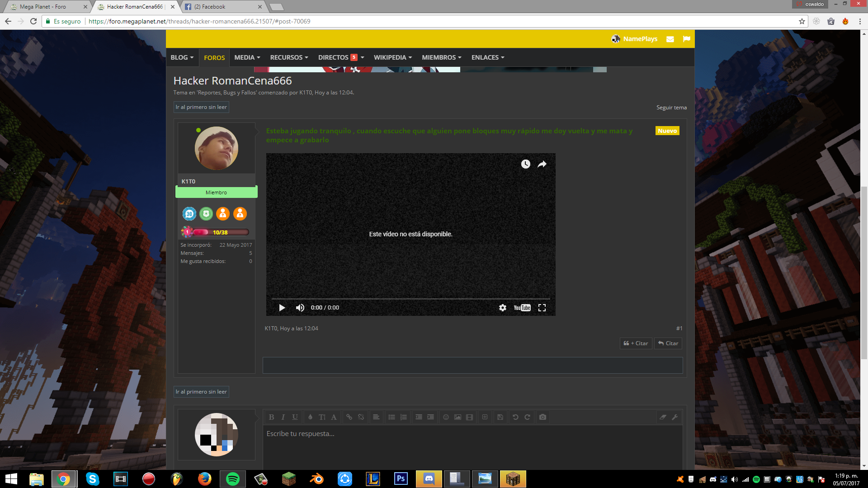Open NamePlays account menu
868x488 pixels.
pos(635,39)
